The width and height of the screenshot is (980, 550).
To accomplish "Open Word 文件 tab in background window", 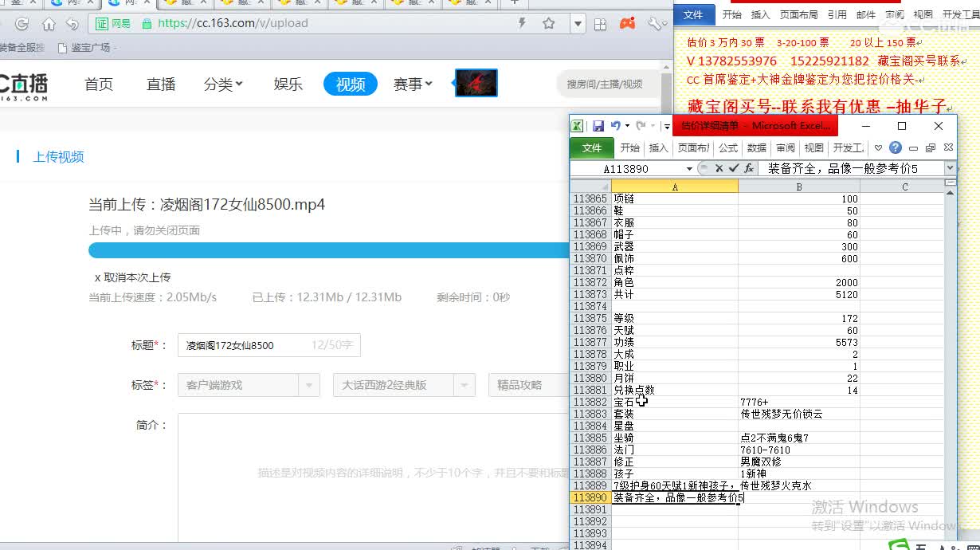I will coord(694,14).
